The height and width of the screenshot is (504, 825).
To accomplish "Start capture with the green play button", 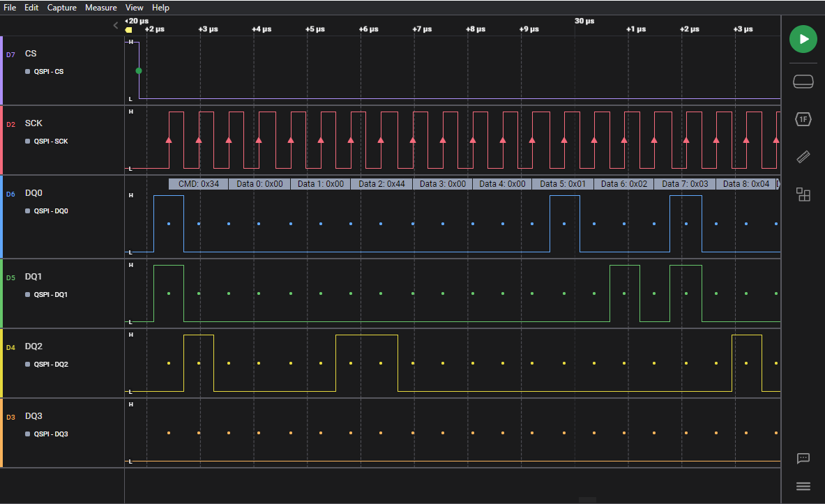I will tap(803, 39).
